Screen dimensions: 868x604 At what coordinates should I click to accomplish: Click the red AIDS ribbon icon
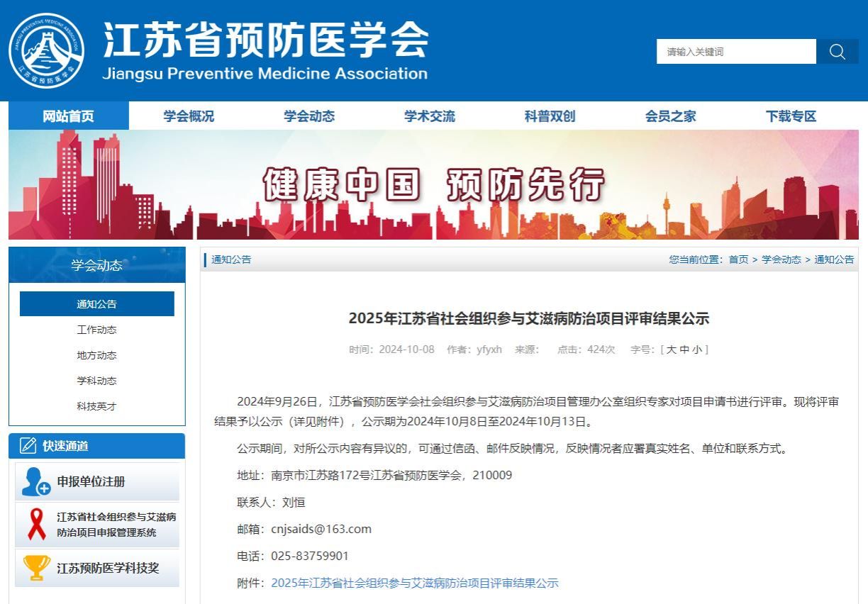(36, 525)
